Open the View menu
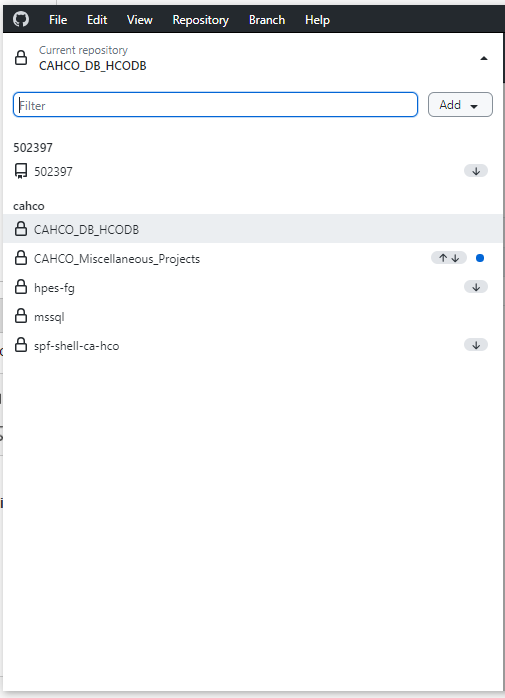 click(x=139, y=20)
